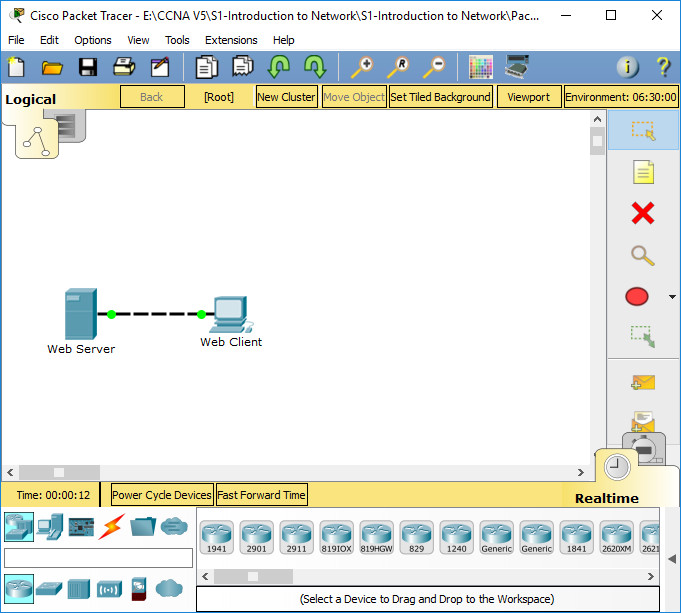Select the Miscellaneous folder category
Screen dimensions: 681x613
(143, 527)
